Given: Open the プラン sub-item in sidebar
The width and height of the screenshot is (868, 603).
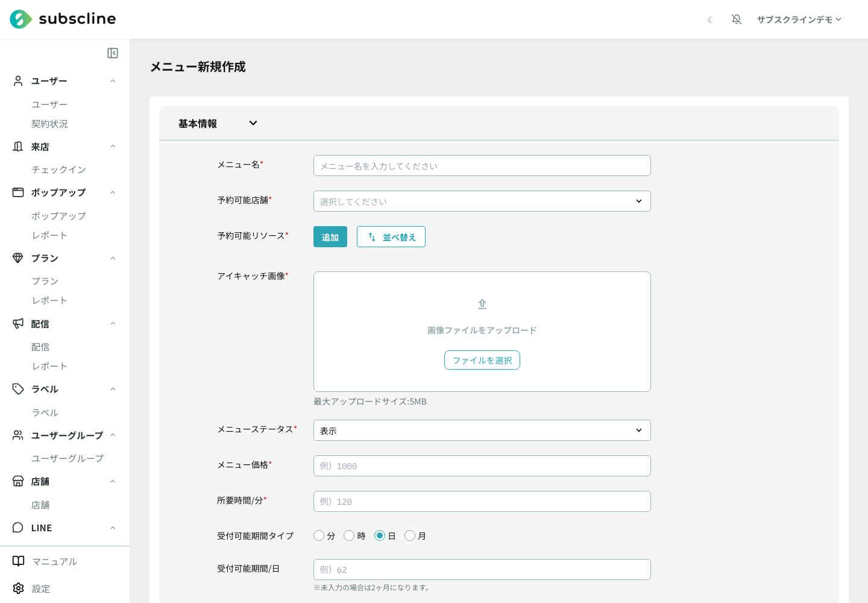Looking at the screenshot, I should 45,281.
